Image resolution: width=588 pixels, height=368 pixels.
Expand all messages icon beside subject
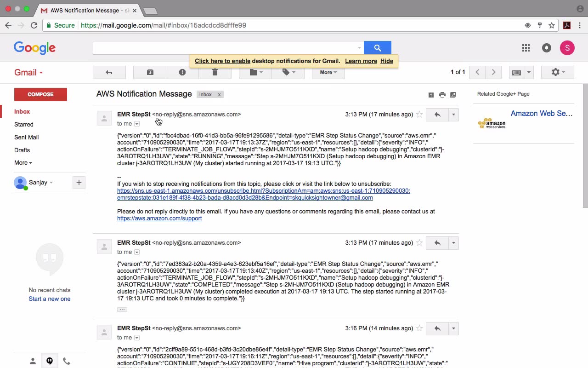[x=431, y=95]
